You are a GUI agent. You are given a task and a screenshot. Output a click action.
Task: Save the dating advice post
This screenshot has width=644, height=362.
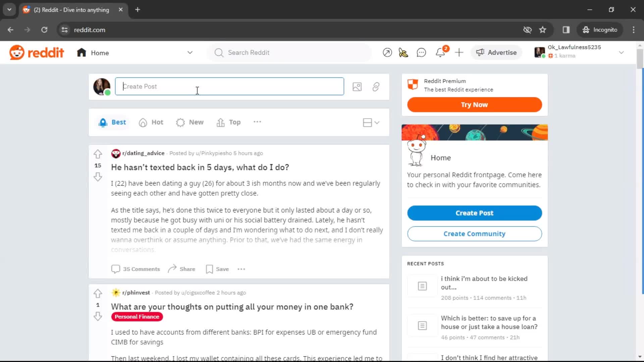(x=217, y=269)
